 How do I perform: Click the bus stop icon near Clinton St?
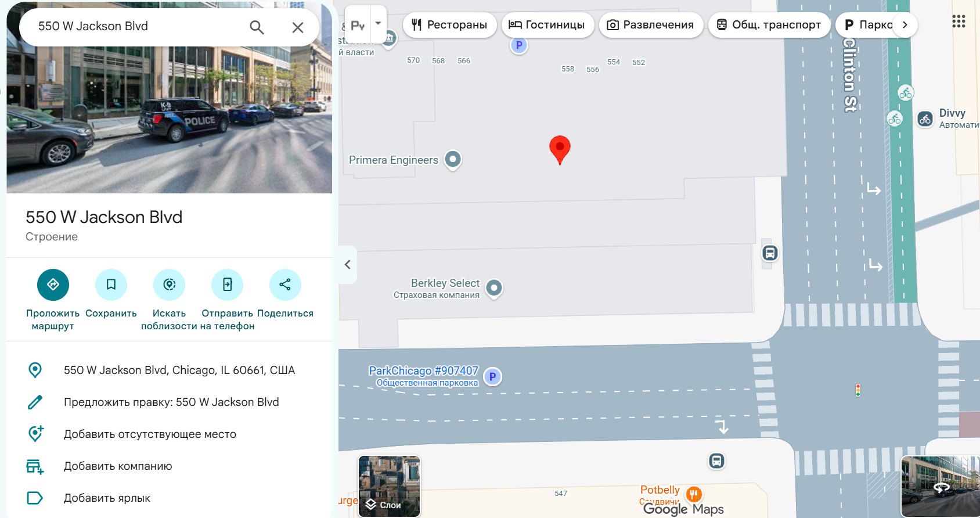point(770,253)
